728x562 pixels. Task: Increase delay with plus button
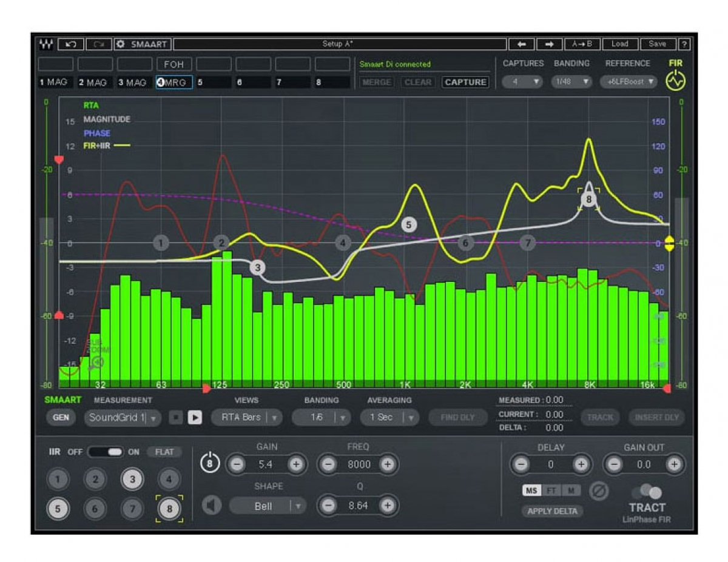click(x=581, y=464)
